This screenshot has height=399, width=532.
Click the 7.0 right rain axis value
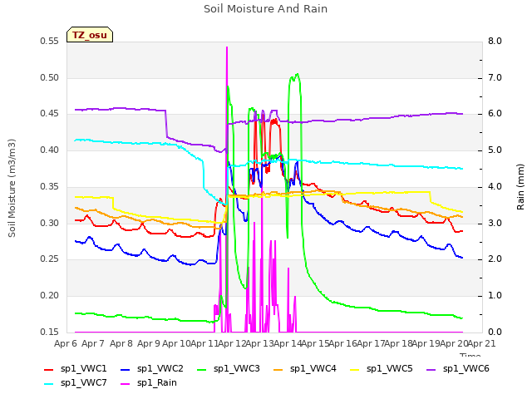coord(495,77)
